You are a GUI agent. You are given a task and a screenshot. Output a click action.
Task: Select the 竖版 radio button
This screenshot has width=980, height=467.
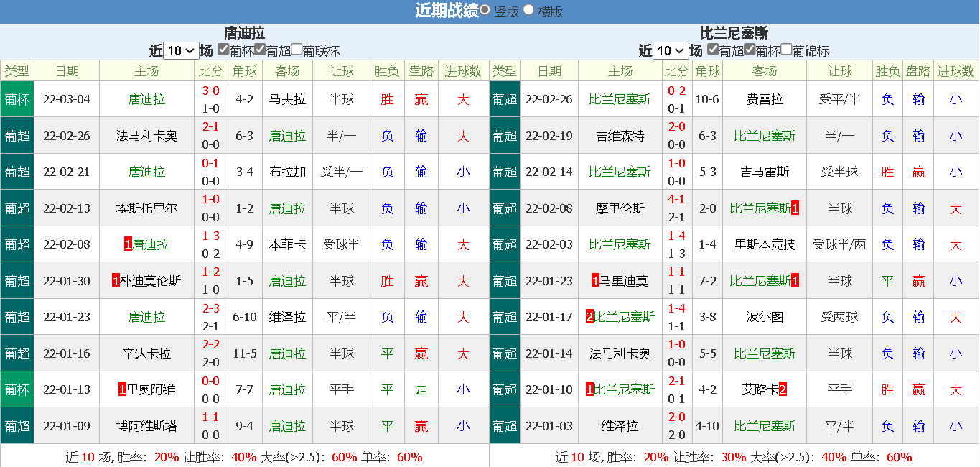point(485,10)
